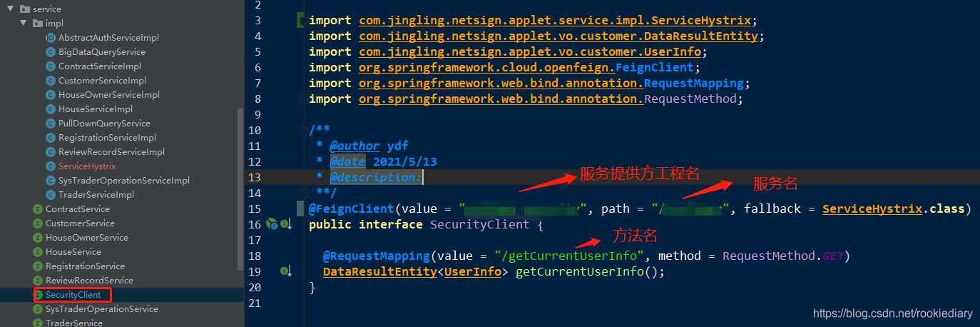Click the Spring bean gutter icon on line 16
980x327 pixels.
tap(272, 224)
